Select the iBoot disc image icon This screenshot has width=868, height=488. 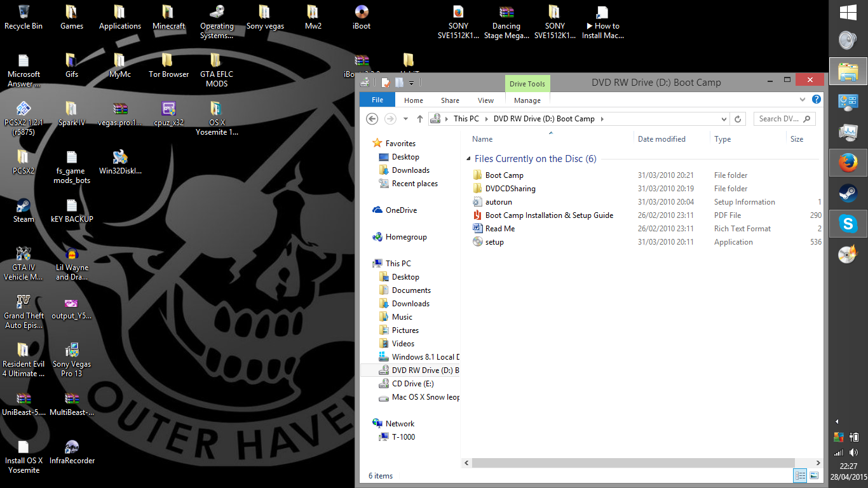362,17
